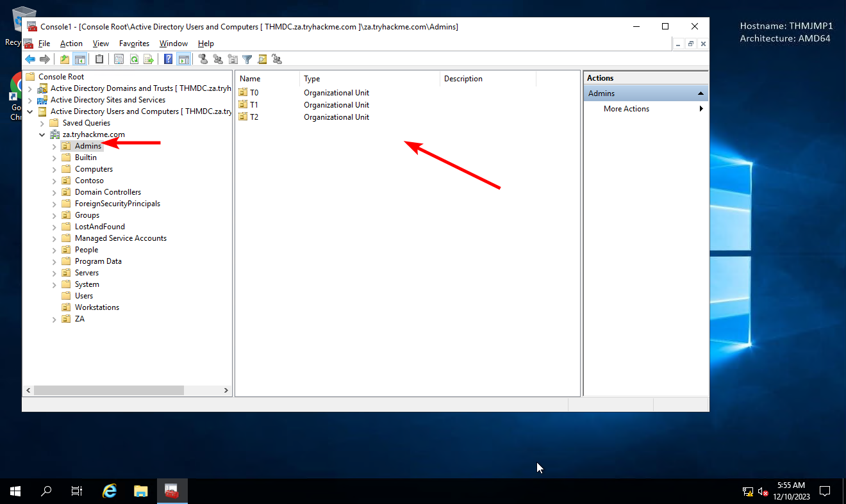The image size is (846, 504).
Task: Toggle Show/Hide Console Tree toolbar button
Action: coord(79,59)
